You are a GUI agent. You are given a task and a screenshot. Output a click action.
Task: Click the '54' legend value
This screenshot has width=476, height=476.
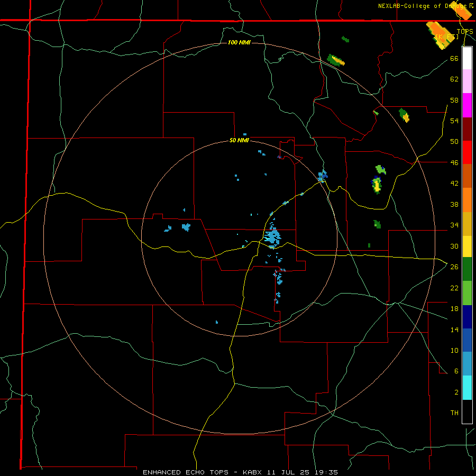[x=454, y=121]
